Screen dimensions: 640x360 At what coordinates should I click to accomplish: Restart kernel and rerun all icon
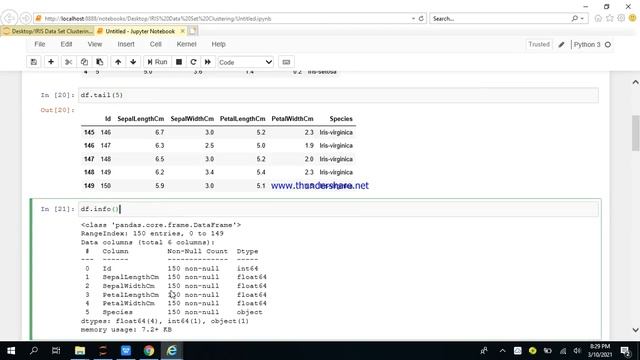pyautogui.click(x=208, y=62)
